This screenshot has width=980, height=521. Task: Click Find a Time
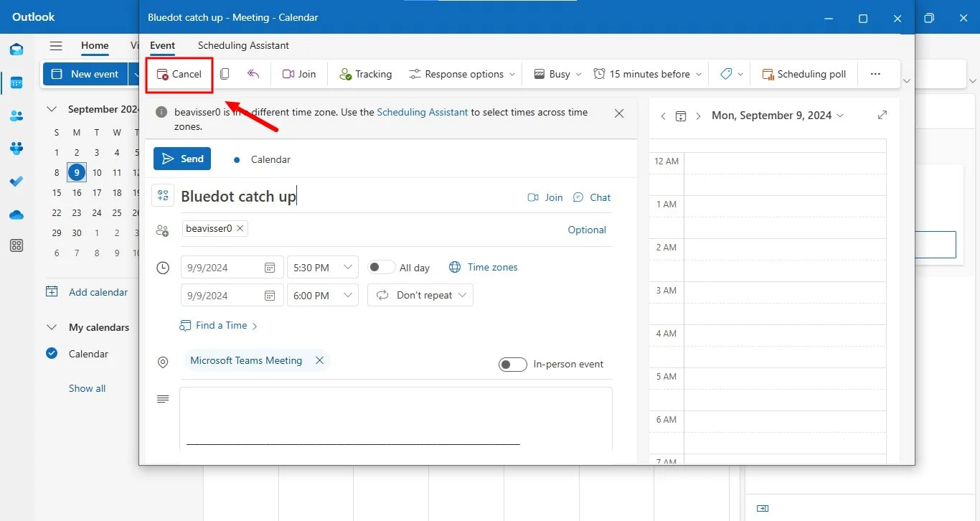pos(219,325)
